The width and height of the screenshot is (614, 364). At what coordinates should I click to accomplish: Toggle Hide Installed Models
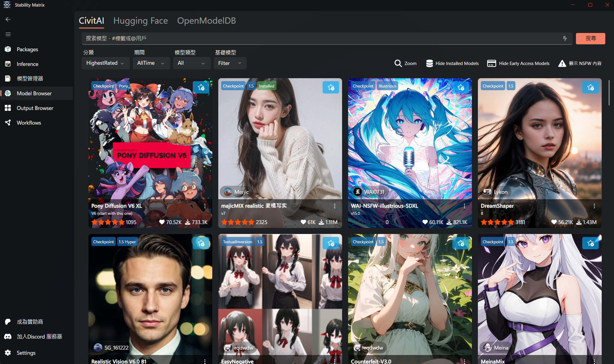[x=452, y=64]
